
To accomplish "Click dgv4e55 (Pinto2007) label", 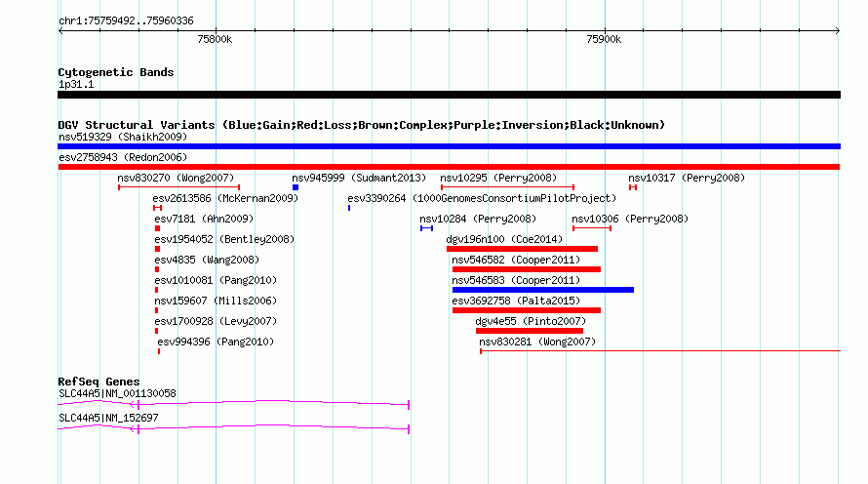I will pyautogui.click(x=531, y=321).
